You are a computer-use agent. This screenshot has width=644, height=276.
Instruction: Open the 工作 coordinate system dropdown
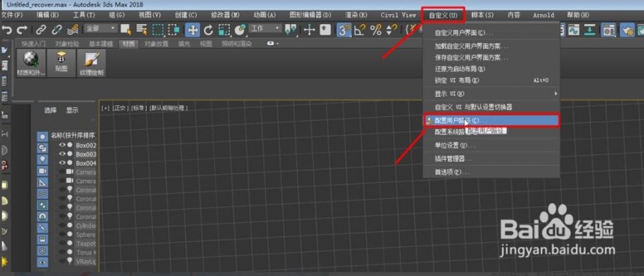pos(265,28)
